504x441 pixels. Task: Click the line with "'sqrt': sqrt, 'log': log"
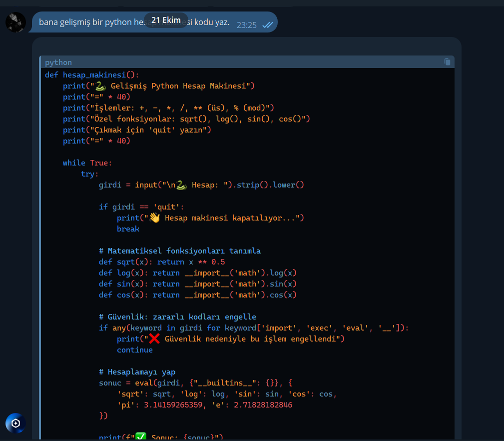click(227, 393)
